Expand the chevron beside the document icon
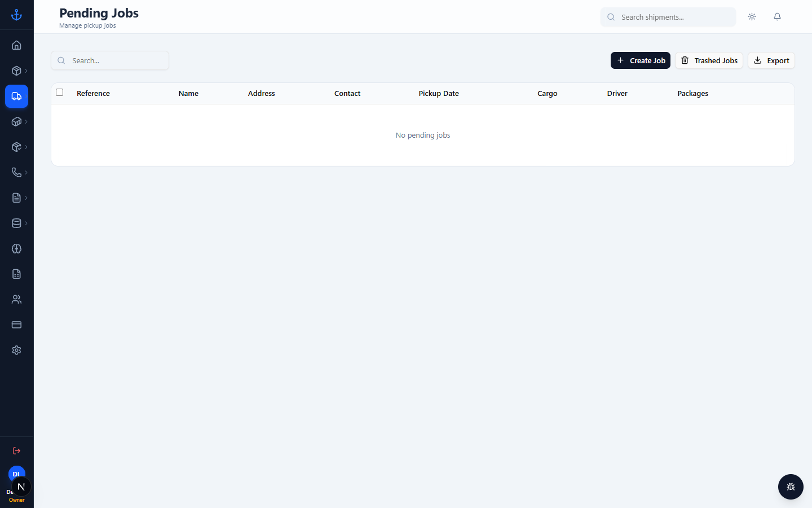Image resolution: width=812 pixels, height=508 pixels. 26,198
